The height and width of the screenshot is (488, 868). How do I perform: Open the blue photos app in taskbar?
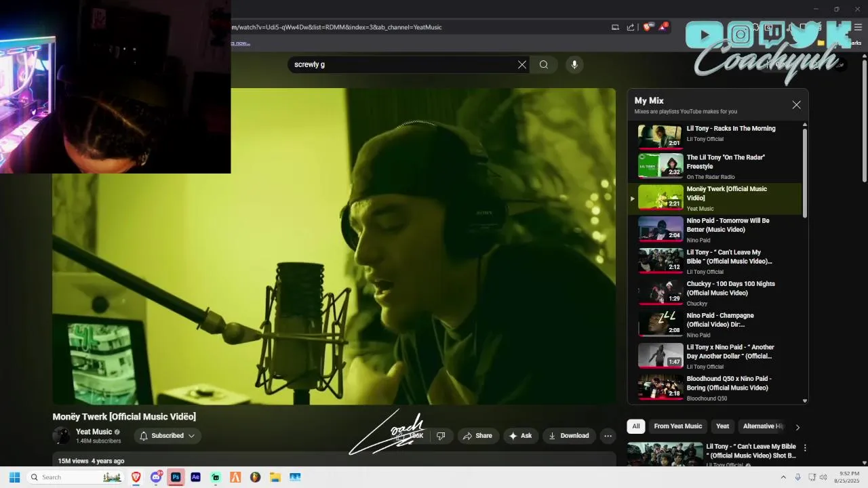click(x=295, y=477)
